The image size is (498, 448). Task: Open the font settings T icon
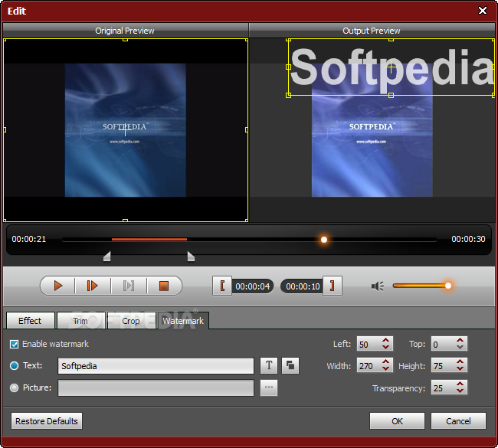click(269, 365)
